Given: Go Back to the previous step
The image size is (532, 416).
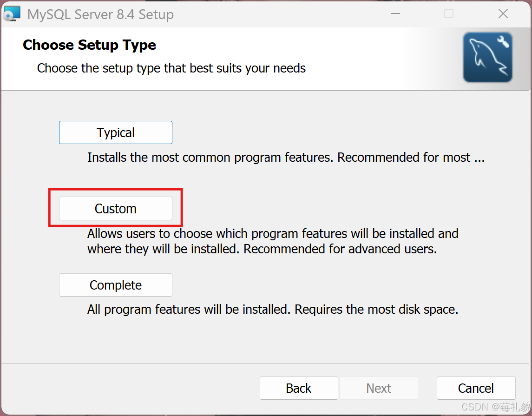Looking at the screenshot, I should 299,388.
